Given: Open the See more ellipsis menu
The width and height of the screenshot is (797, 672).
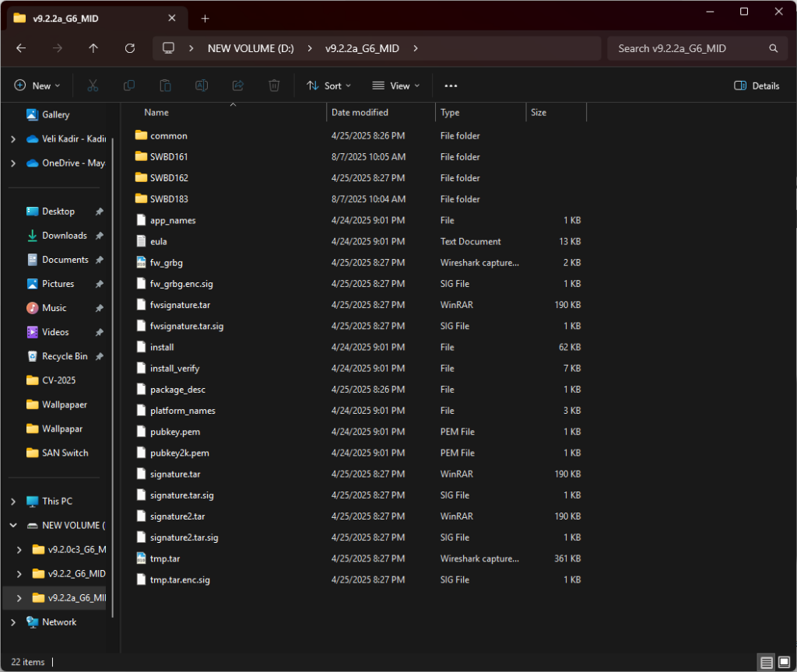Looking at the screenshot, I should click(451, 86).
